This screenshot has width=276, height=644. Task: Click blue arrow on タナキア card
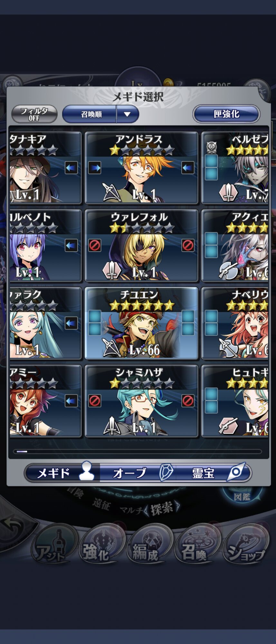(x=71, y=168)
